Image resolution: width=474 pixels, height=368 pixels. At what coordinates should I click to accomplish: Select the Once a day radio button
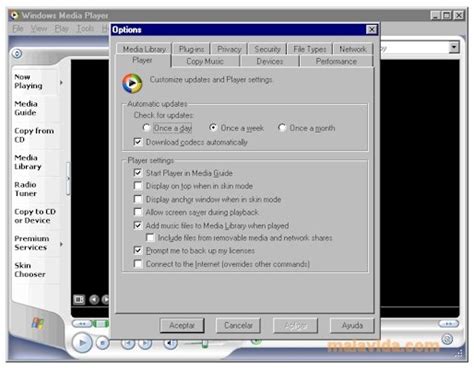pos(146,128)
